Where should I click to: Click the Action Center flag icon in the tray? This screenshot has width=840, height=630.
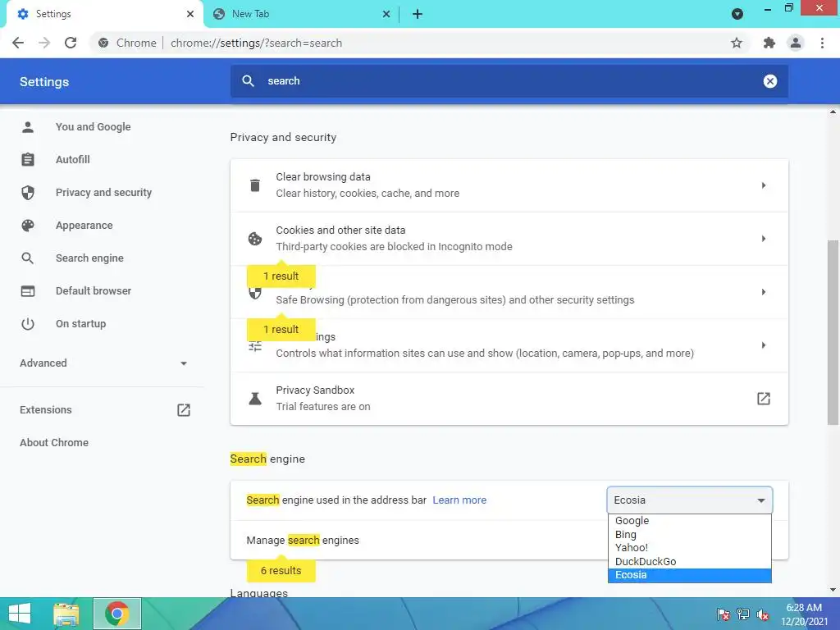[x=724, y=614]
